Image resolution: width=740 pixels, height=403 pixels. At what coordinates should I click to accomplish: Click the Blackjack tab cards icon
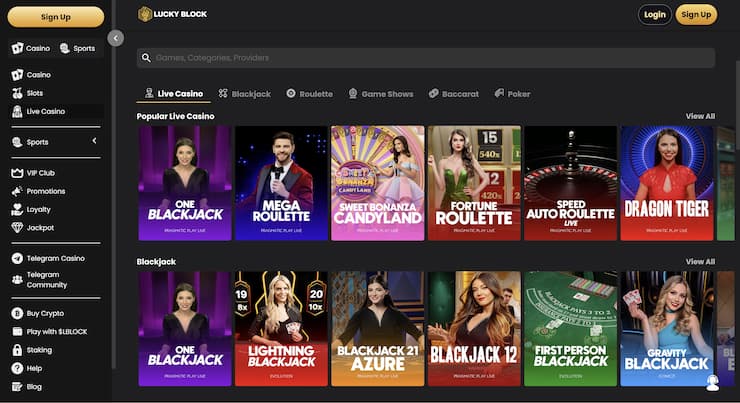(223, 93)
